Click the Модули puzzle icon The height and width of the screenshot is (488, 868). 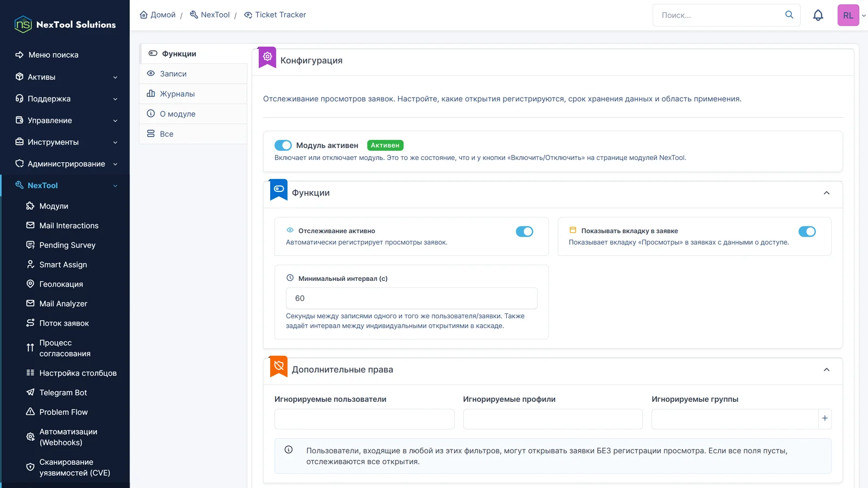click(x=30, y=206)
